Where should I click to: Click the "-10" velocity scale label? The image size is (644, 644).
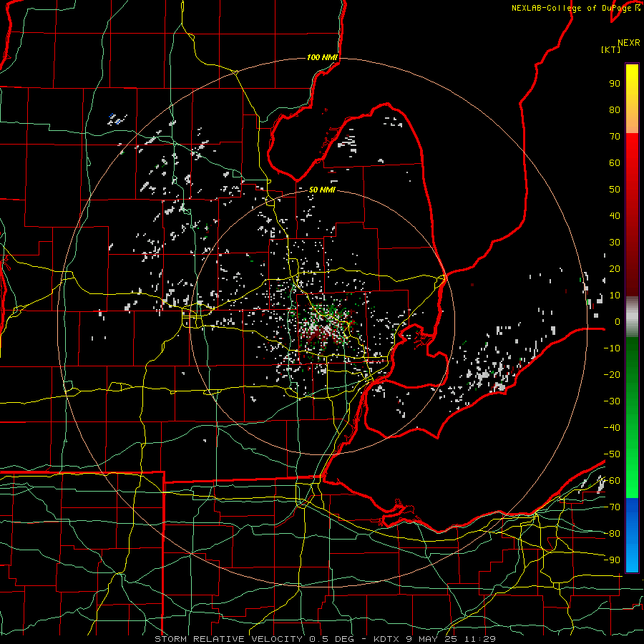coord(612,348)
